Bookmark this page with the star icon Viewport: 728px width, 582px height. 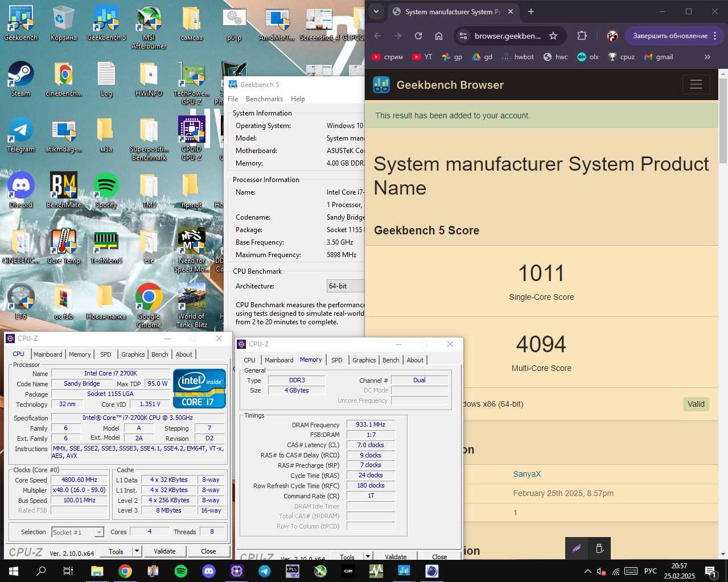point(553,36)
